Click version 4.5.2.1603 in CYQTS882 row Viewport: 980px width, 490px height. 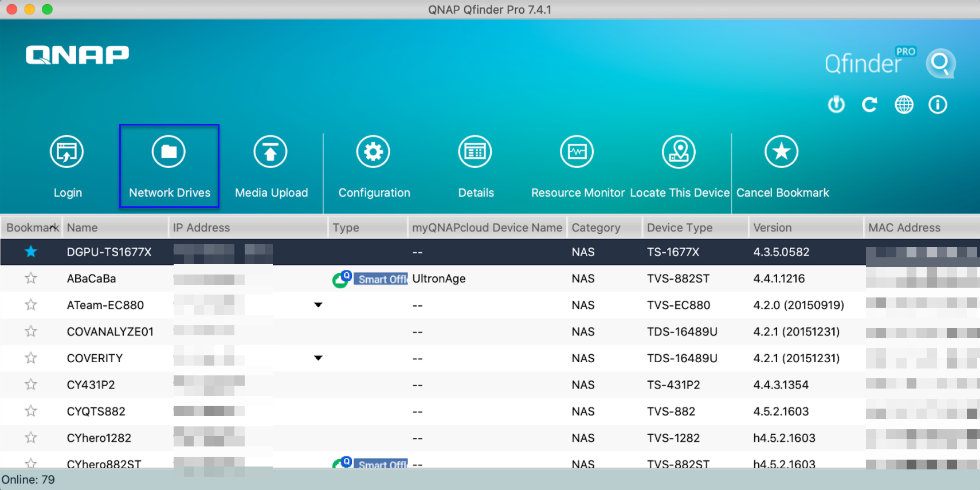click(781, 411)
